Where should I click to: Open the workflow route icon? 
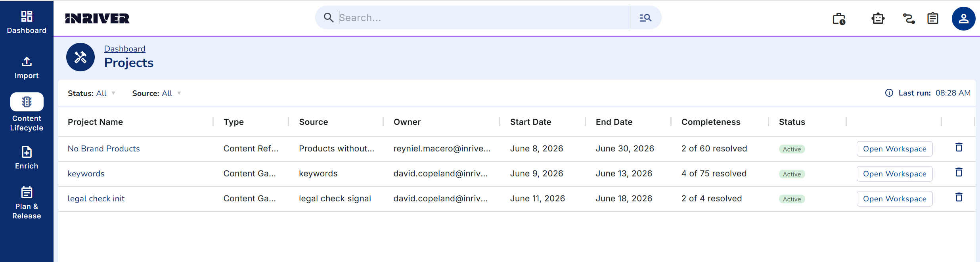(x=909, y=19)
